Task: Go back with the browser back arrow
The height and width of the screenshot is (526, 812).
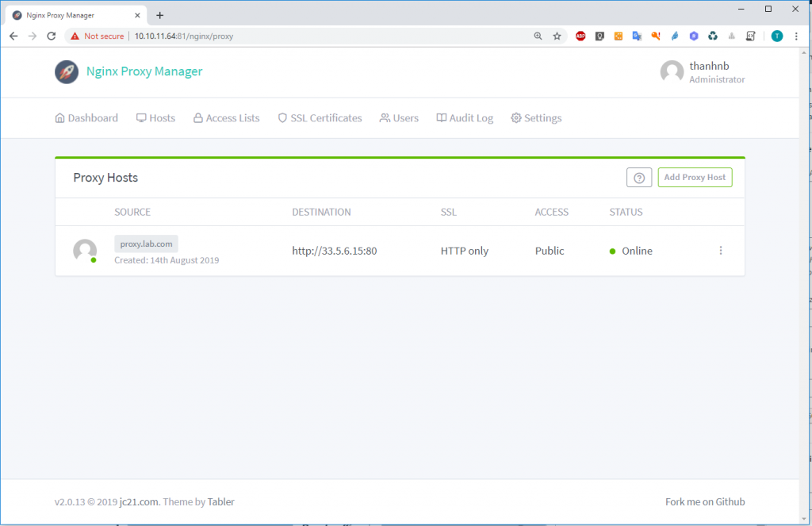Action: tap(13, 36)
